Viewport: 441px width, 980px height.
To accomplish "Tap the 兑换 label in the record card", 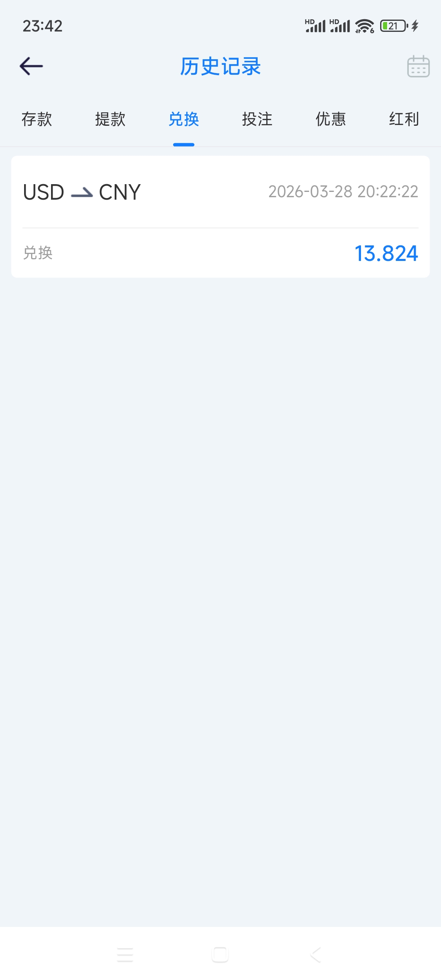I will (x=38, y=253).
